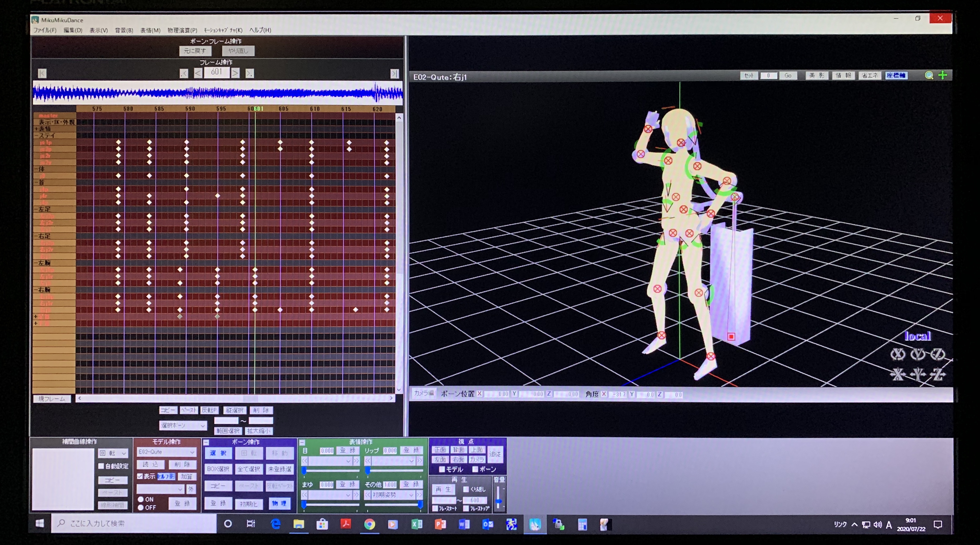Image resolution: width=980 pixels, height=545 pixels.
Task: Click the 物理 physics button
Action: [279, 503]
